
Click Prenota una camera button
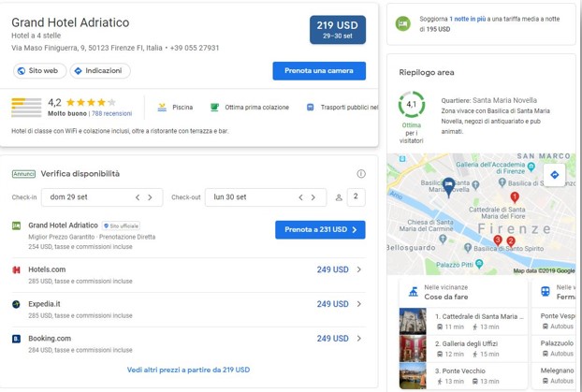[319, 71]
